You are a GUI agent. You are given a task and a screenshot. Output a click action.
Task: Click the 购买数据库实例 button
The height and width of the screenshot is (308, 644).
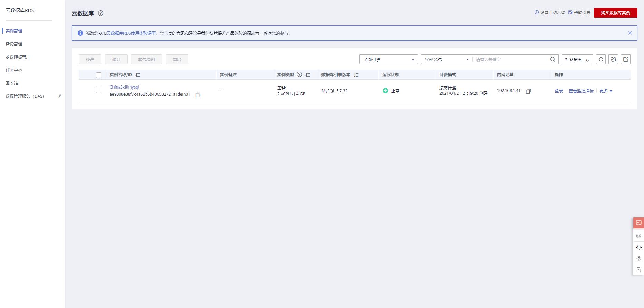click(x=616, y=13)
